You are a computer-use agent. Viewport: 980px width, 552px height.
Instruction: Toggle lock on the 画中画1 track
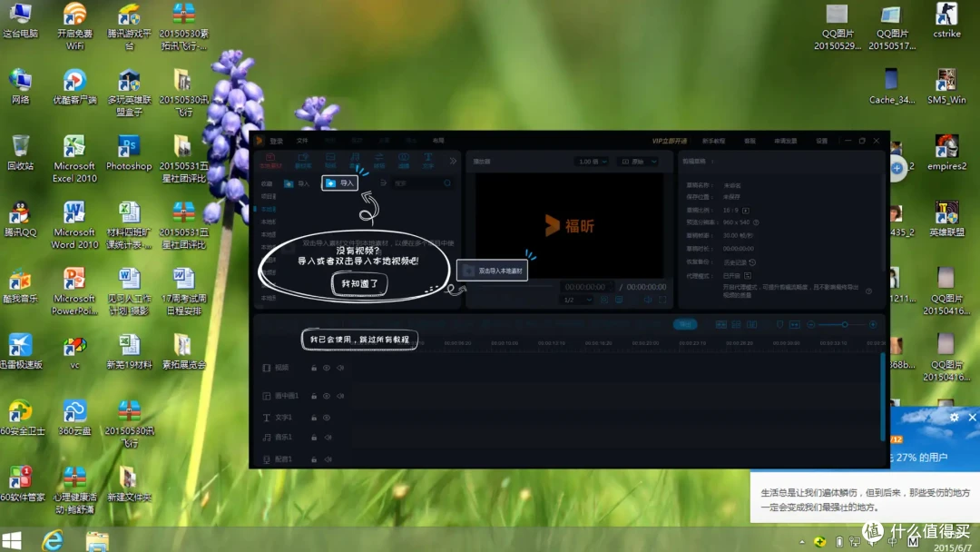314,396
